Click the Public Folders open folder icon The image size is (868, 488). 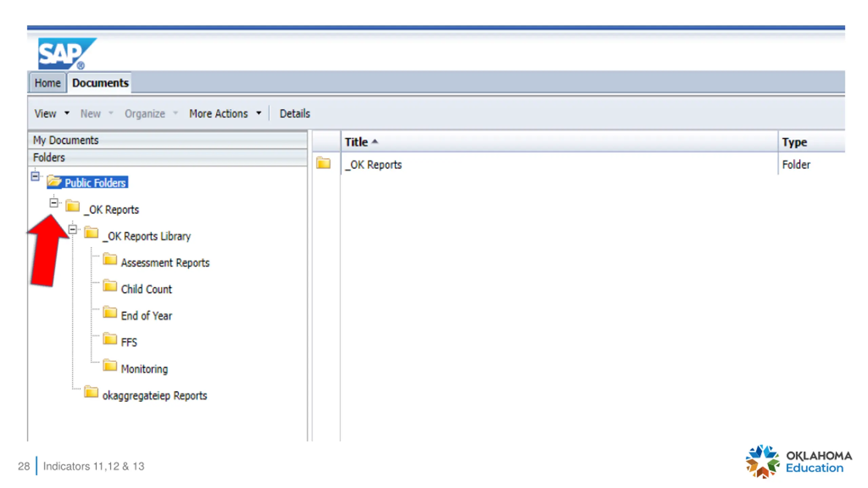[x=54, y=182]
